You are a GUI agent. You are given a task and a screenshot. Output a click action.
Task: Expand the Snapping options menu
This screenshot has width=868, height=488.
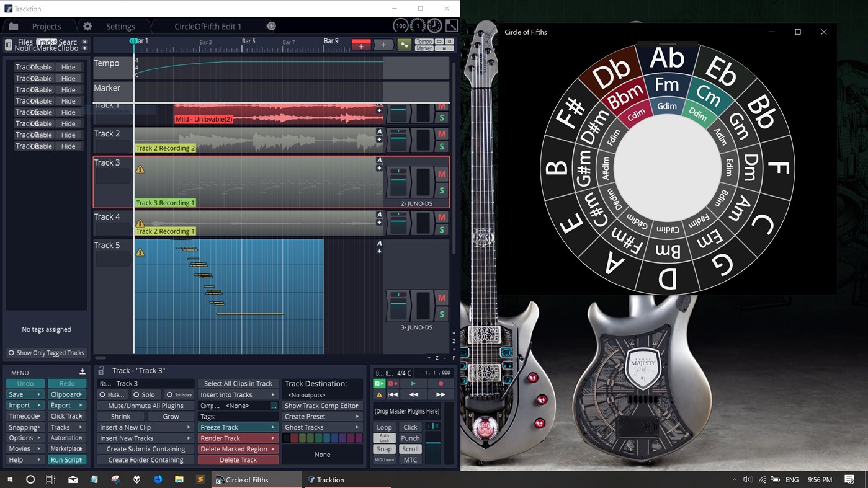pyautogui.click(x=25, y=427)
